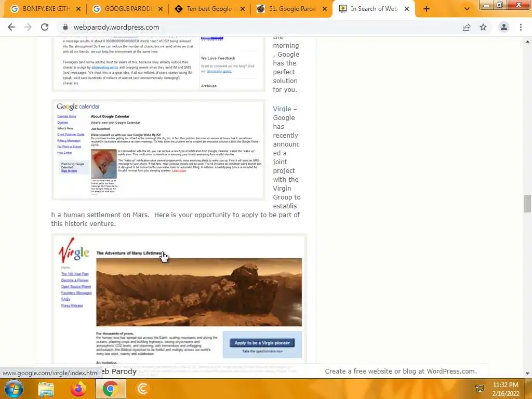Image resolution: width=532 pixels, height=399 pixels.
Task: Click the Gmail blog screenshot thumbnail
Action: click(x=158, y=64)
